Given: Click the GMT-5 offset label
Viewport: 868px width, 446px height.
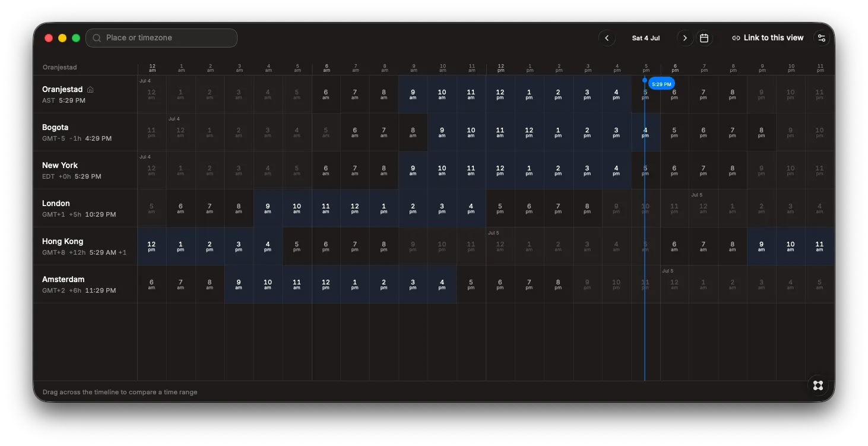Looking at the screenshot, I should (53, 138).
